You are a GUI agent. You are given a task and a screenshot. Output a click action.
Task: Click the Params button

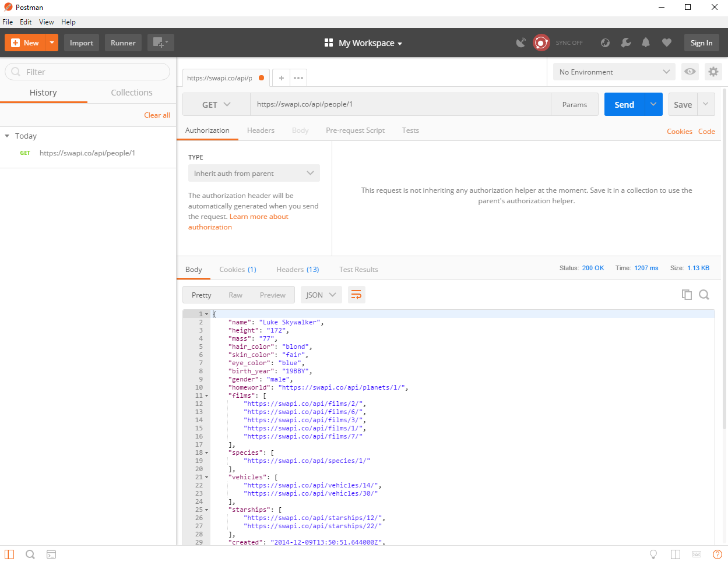(575, 105)
